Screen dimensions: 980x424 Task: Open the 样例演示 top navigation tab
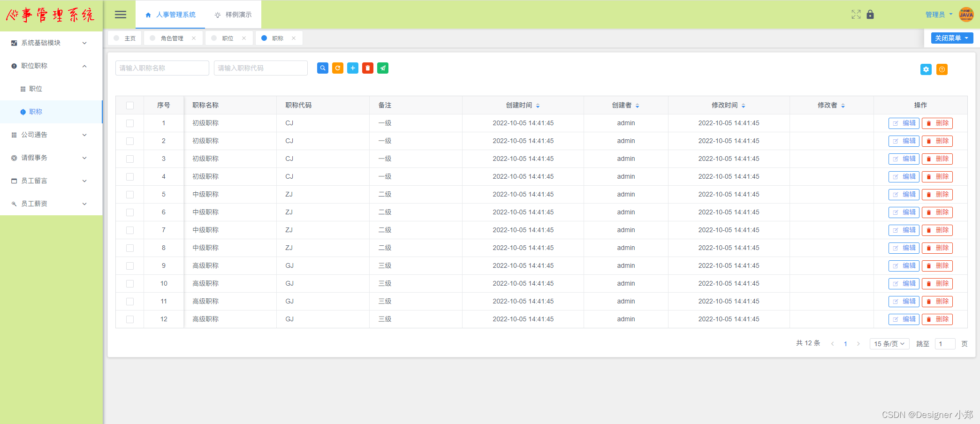click(x=233, y=15)
